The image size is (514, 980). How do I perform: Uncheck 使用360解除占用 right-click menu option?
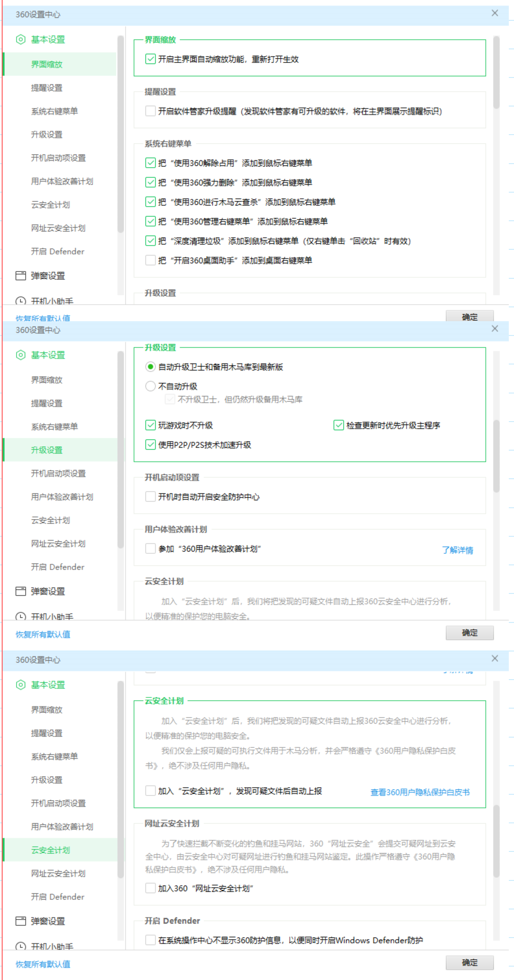pos(151,163)
